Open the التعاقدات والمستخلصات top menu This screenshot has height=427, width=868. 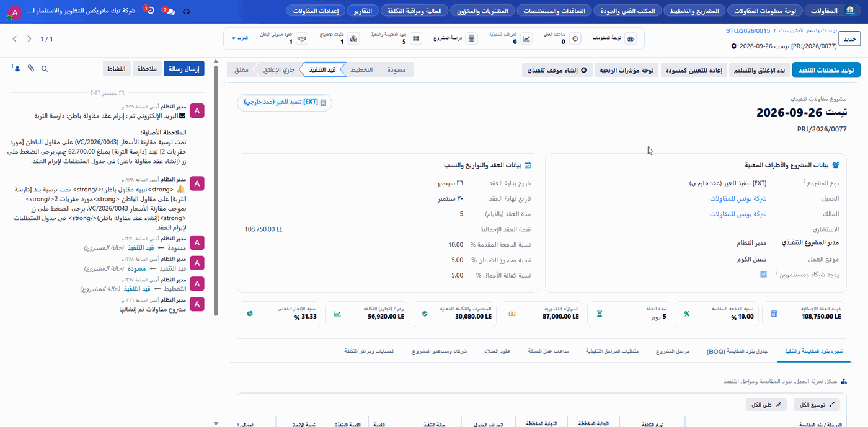click(x=554, y=11)
